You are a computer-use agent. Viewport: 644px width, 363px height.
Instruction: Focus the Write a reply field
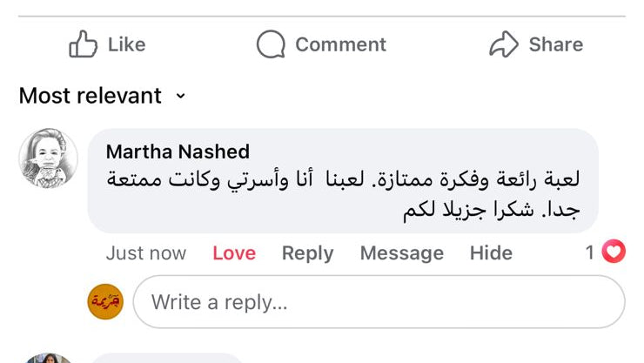pos(379,302)
